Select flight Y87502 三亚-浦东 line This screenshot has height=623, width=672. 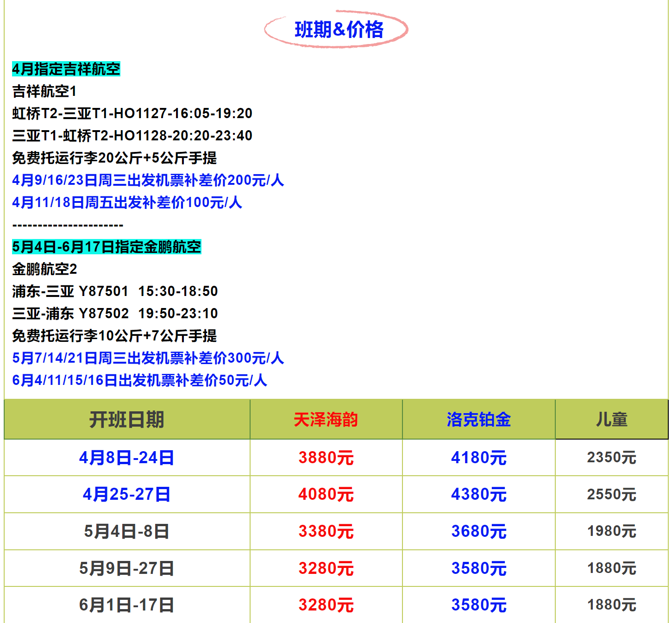[x=115, y=314]
